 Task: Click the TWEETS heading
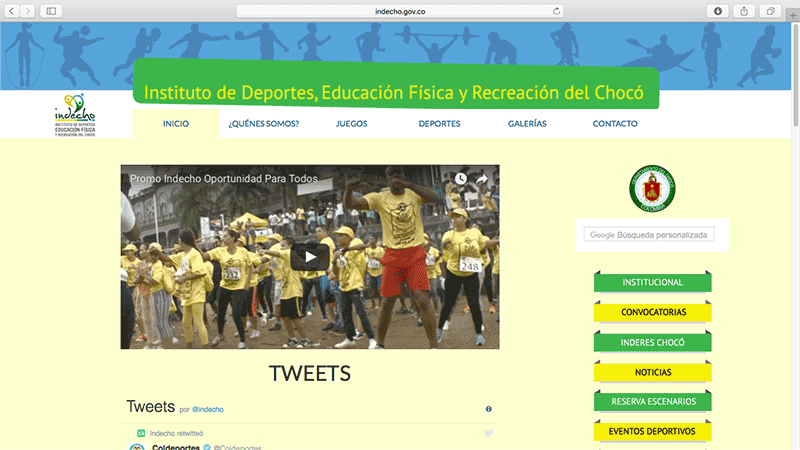[310, 373]
